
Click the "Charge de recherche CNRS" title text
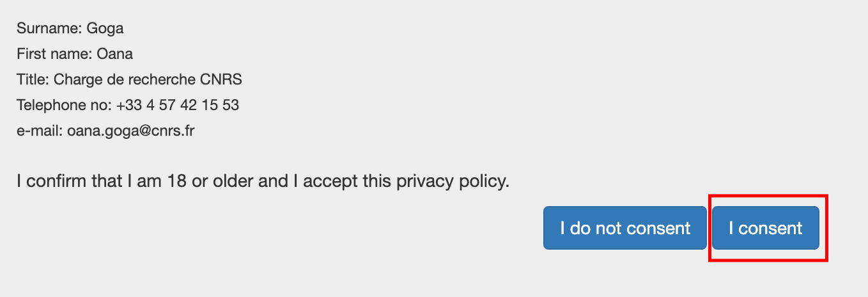coord(148,79)
